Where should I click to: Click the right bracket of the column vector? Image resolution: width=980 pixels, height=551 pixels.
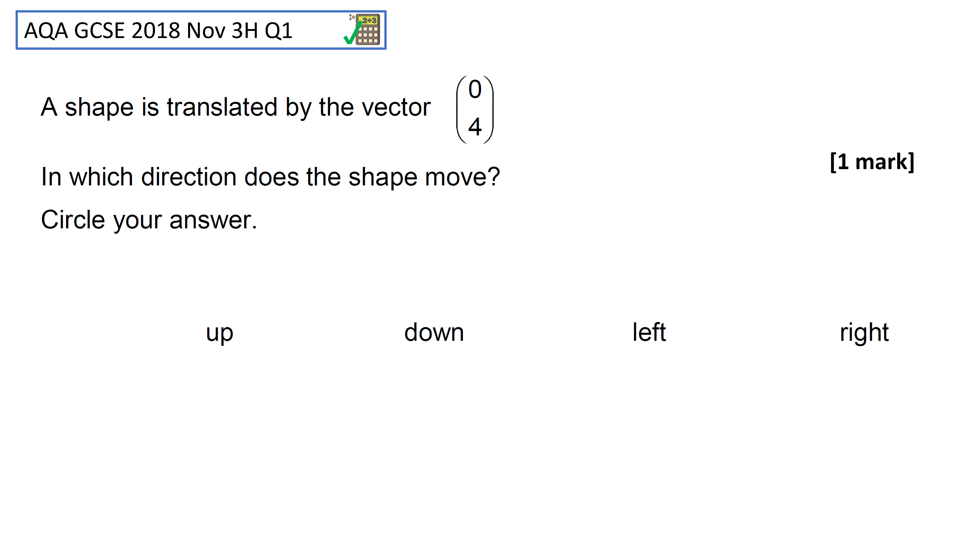coord(489,109)
